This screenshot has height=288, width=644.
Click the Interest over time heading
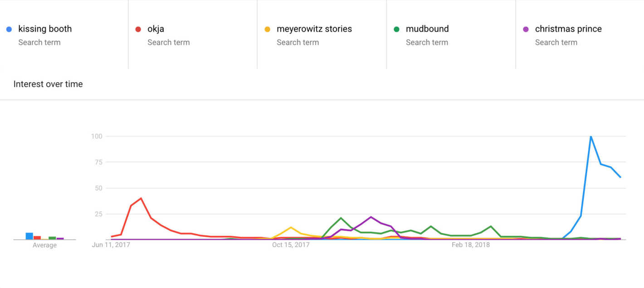pyautogui.click(x=48, y=84)
